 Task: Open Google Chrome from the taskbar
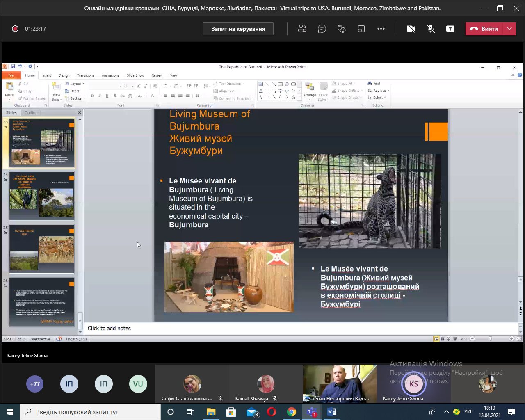(x=292, y=412)
